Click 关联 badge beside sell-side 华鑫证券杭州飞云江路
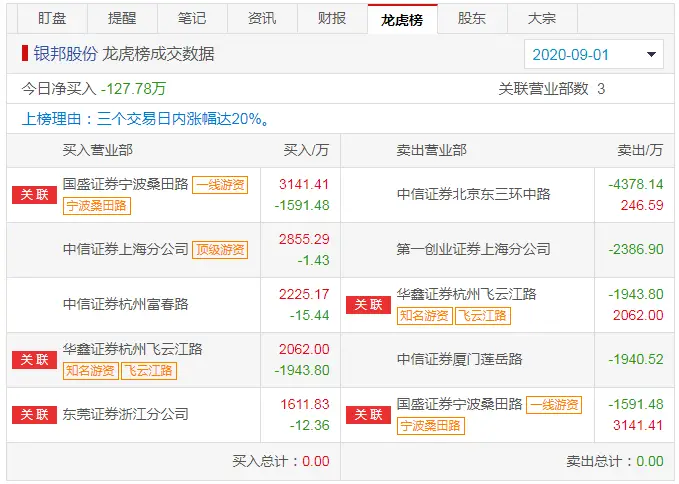679x484 pixels. point(369,305)
